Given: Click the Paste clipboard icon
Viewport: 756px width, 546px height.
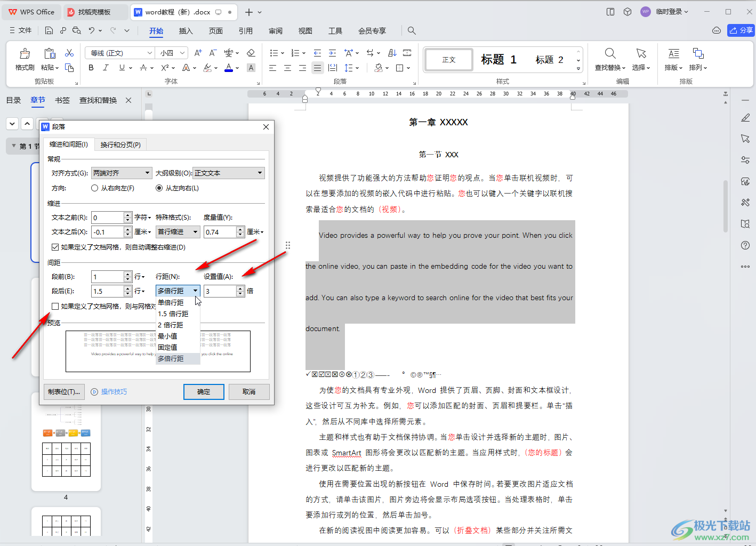Looking at the screenshot, I should point(50,53).
